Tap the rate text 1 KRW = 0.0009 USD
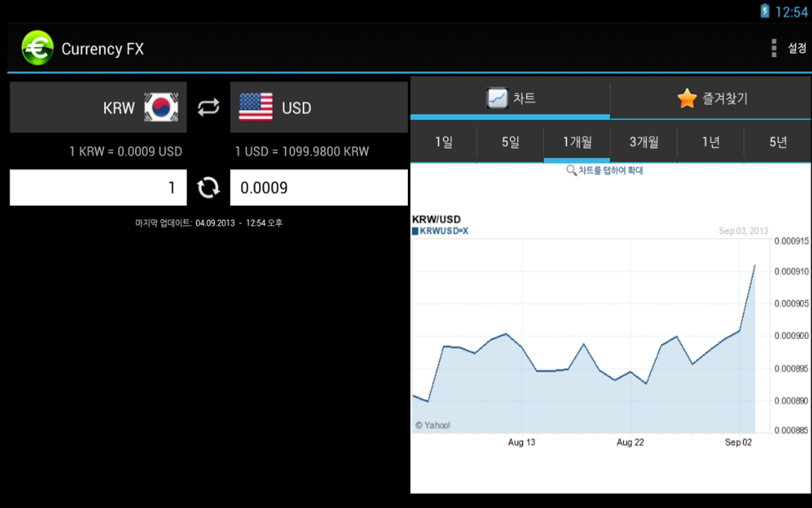This screenshot has height=508, width=812. (126, 151)
